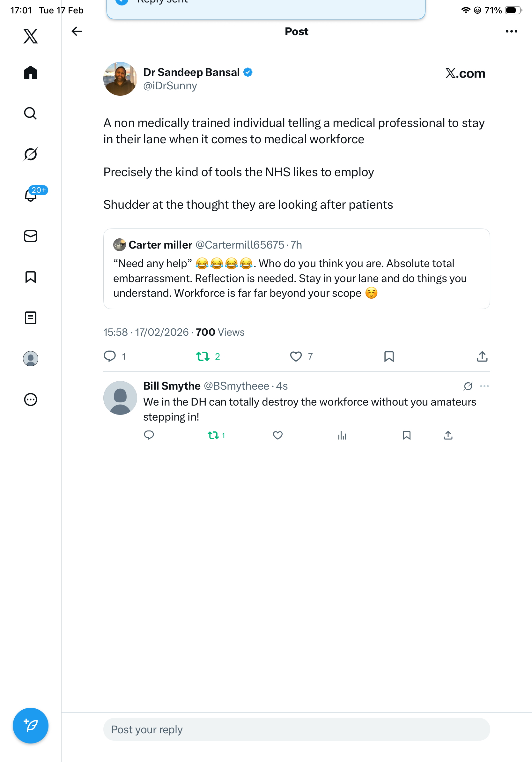The width and height of the screenshot is (532, 762).
Task: Open Direct Messages inbox
Action: point(31,236)
